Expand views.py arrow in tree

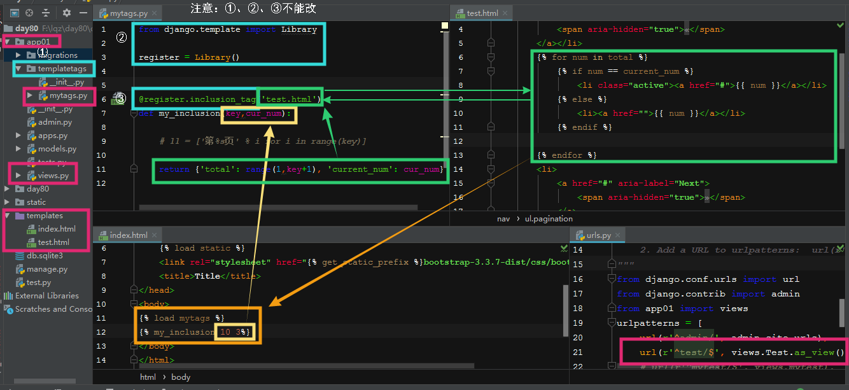[18, 176]
